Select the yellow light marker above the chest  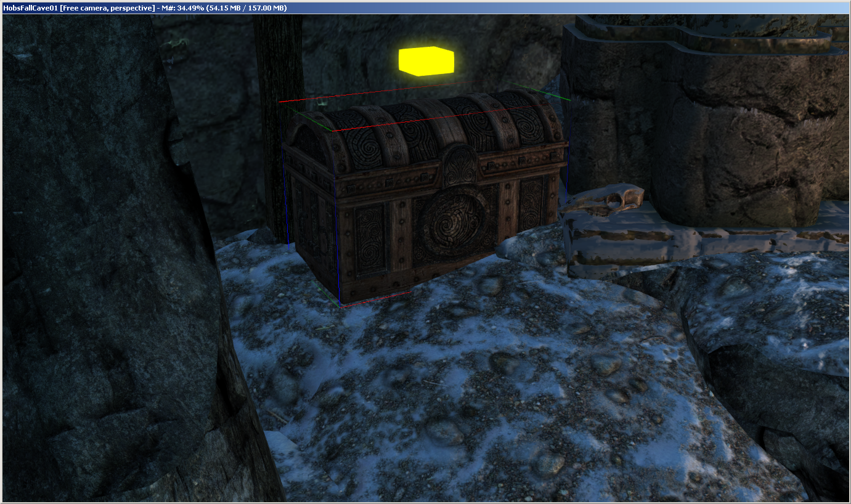click(x=425, y=60)
